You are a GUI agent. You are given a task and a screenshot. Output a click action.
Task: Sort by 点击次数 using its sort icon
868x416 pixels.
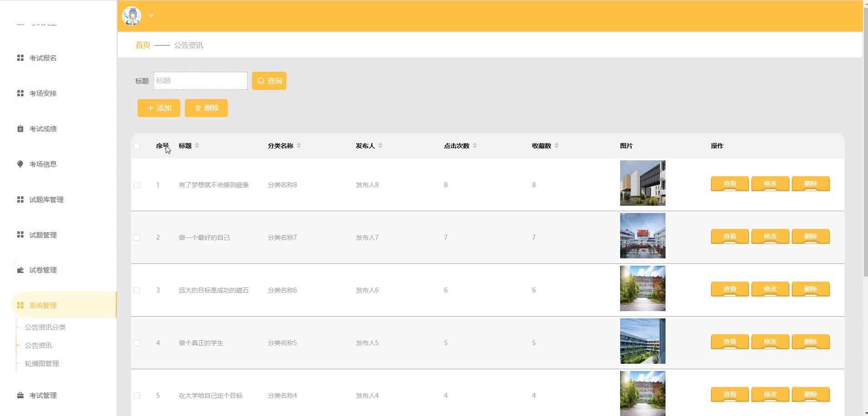tap(475, 146)
